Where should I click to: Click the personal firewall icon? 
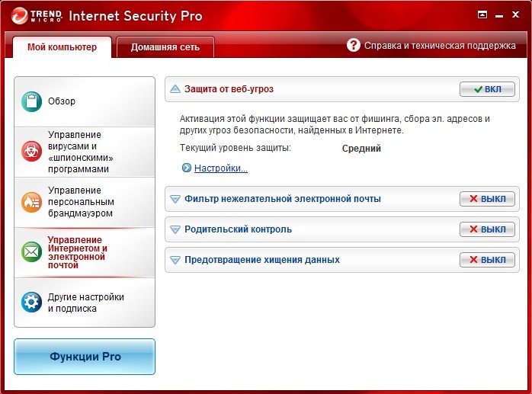click(x=32, y=202)
